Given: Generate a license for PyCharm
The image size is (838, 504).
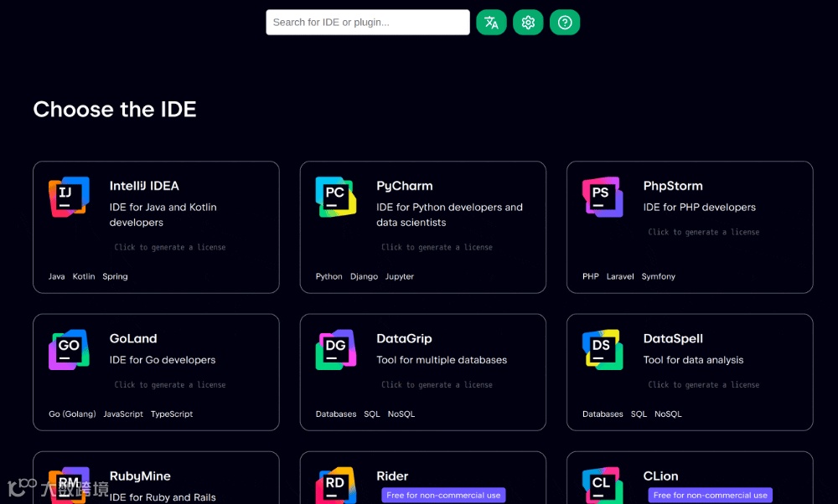Looking at the screenshot, I should 437,247.
